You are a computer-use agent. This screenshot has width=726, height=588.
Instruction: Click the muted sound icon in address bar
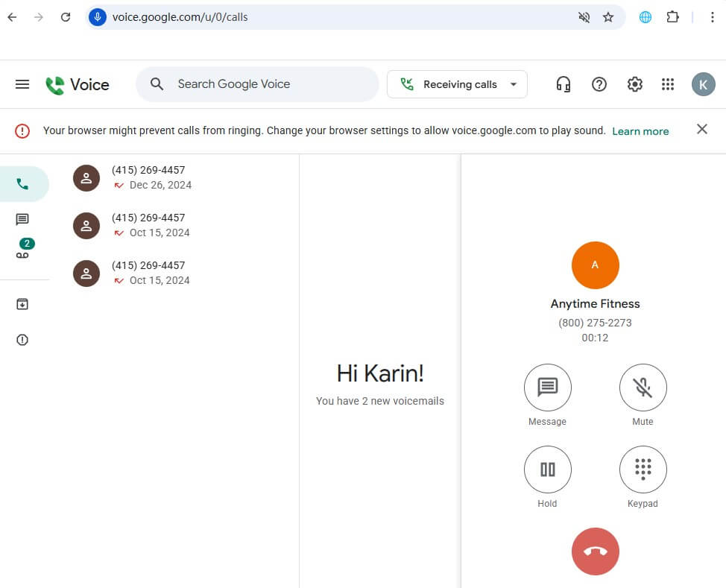(584, 17)
